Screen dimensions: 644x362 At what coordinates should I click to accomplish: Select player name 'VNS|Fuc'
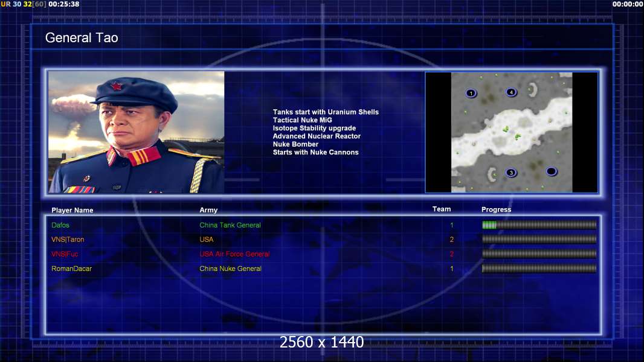point(65,254)
